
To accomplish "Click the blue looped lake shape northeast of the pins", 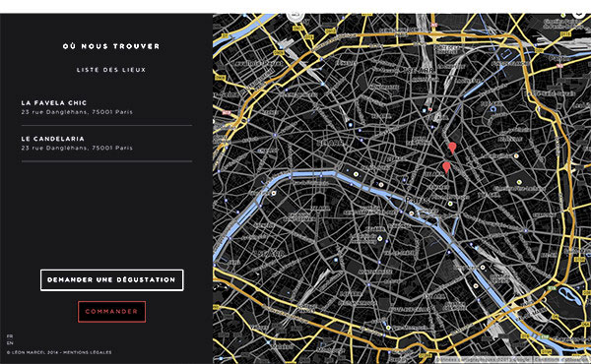I will 493,109.
